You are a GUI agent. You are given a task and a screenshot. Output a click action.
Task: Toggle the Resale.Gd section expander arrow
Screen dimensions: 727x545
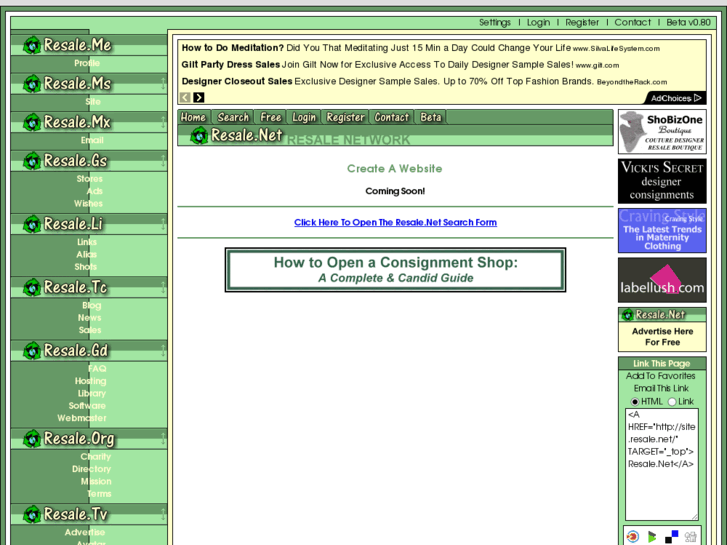[x=163, y=351]
